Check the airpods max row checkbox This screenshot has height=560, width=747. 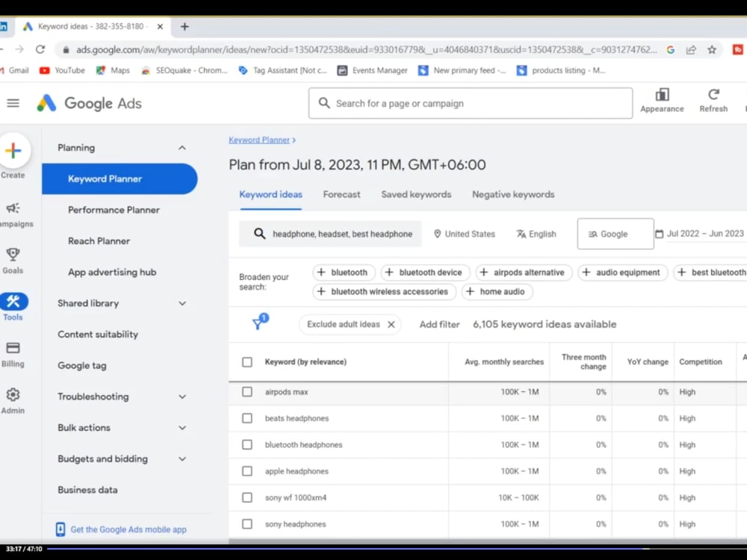click(x=247, y=392)
